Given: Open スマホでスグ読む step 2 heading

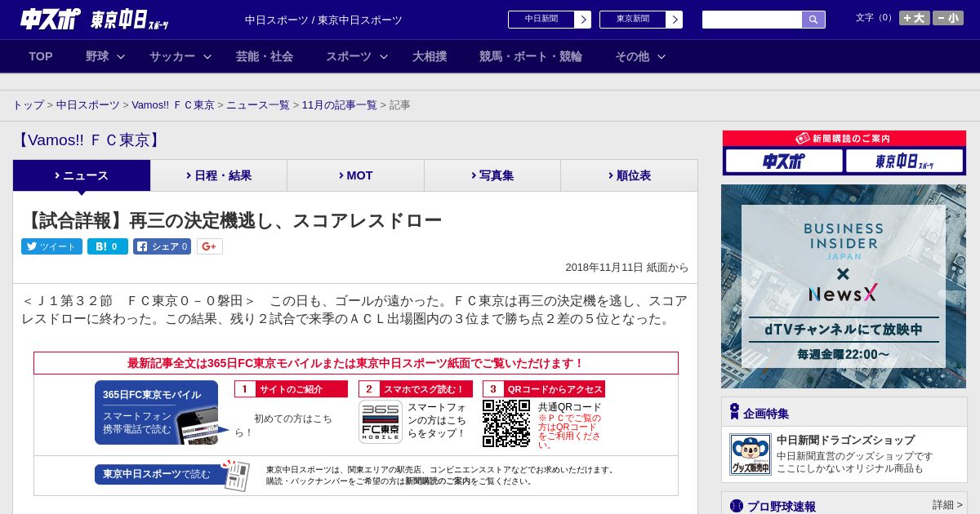Looking at the screenshot, I should point(416,389).
